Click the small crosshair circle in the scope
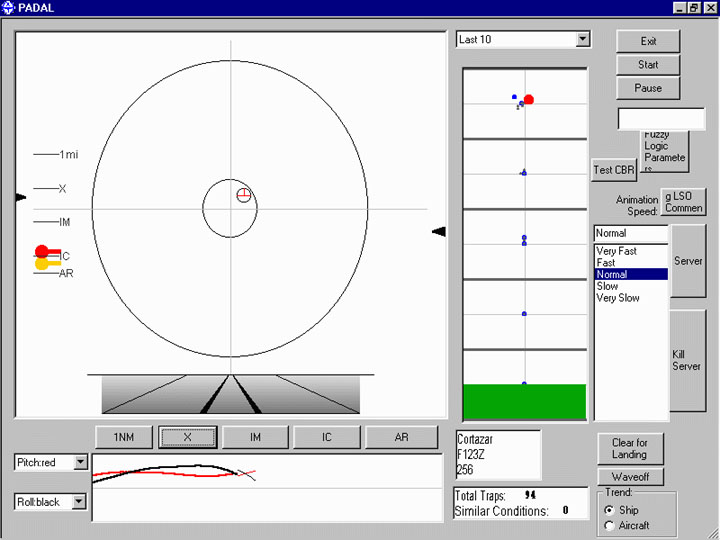 tap(243, 195)
